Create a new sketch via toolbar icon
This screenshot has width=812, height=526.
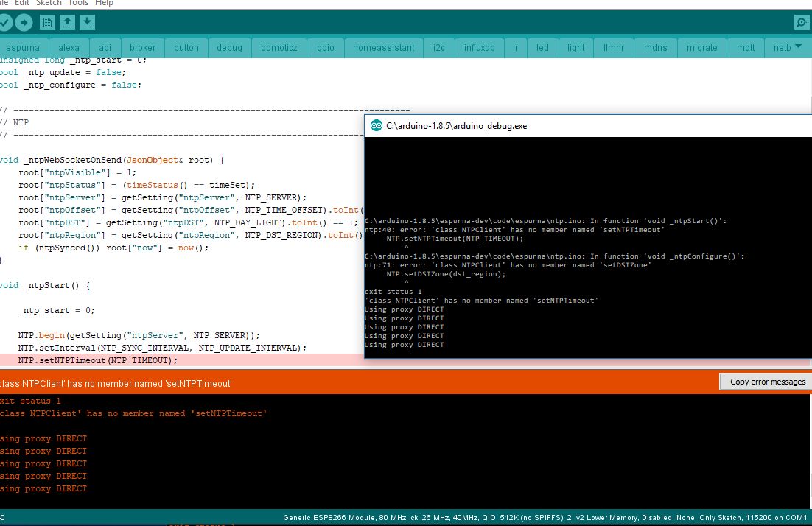pos(46,22)
